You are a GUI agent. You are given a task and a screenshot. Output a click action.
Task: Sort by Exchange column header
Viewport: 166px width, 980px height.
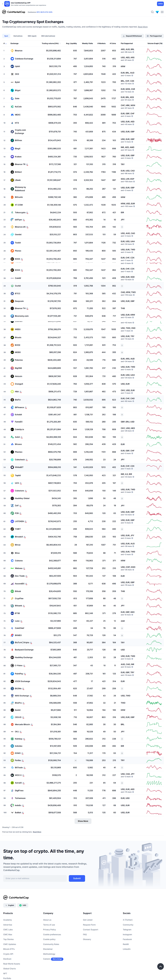pos(14,43)
